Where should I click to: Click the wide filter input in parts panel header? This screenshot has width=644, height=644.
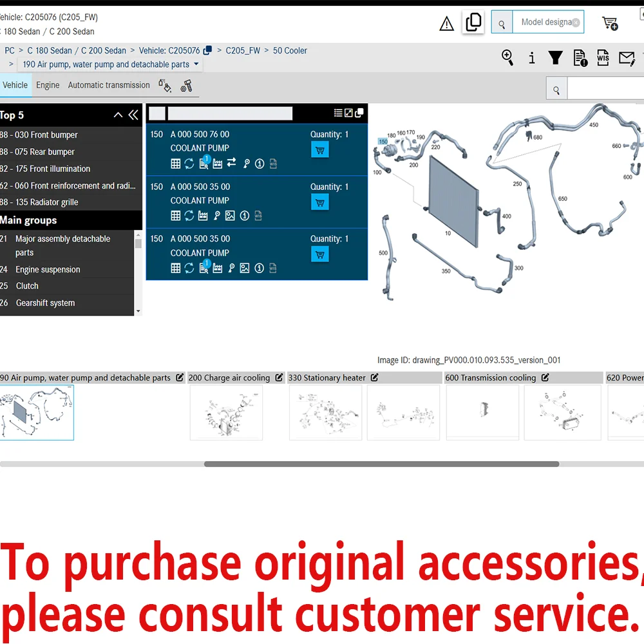pyautogui.click(x=230, y=113)
